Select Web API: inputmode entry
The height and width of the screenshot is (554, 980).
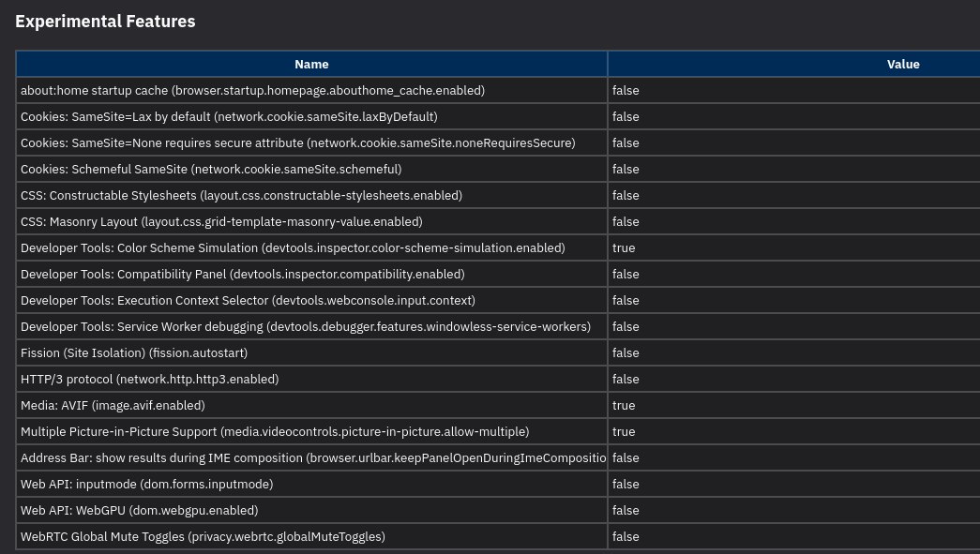(147, 484)
